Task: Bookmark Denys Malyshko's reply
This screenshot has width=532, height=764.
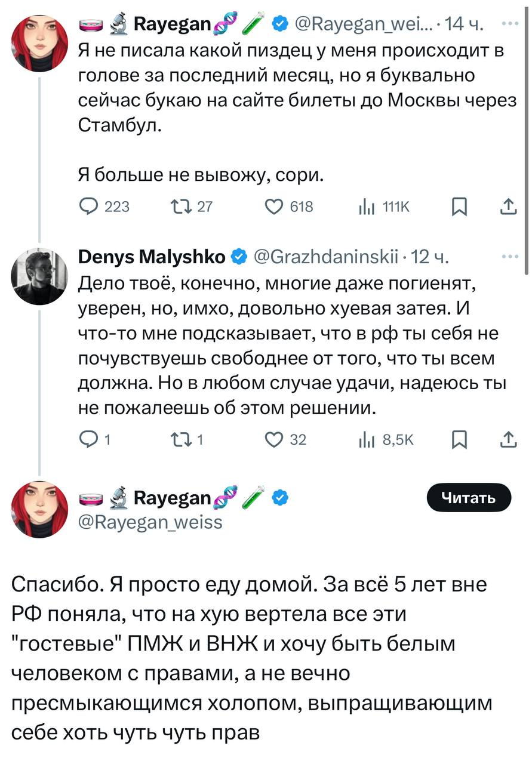Action: click(459, 440)
